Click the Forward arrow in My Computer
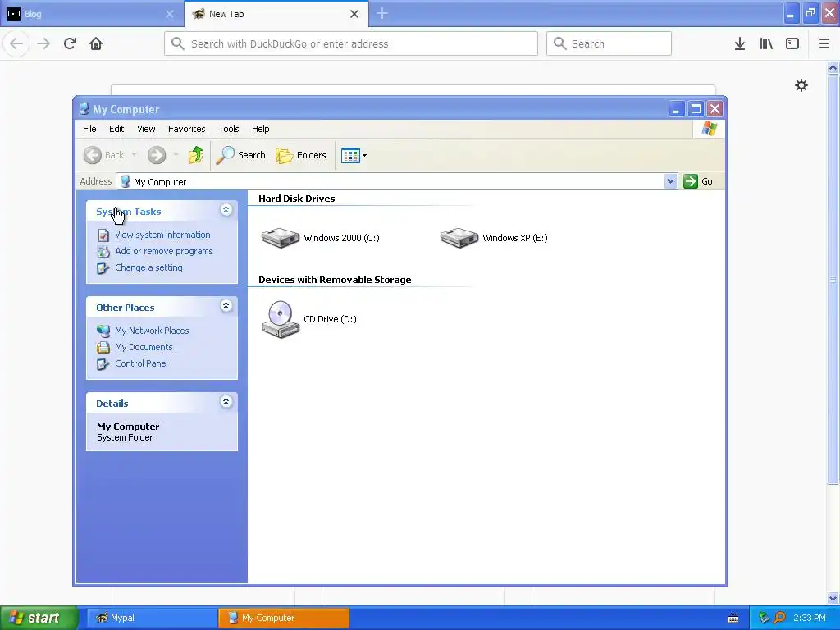This screenshot has height=630, width=840. pyautogui.click(x=157, y=155)
